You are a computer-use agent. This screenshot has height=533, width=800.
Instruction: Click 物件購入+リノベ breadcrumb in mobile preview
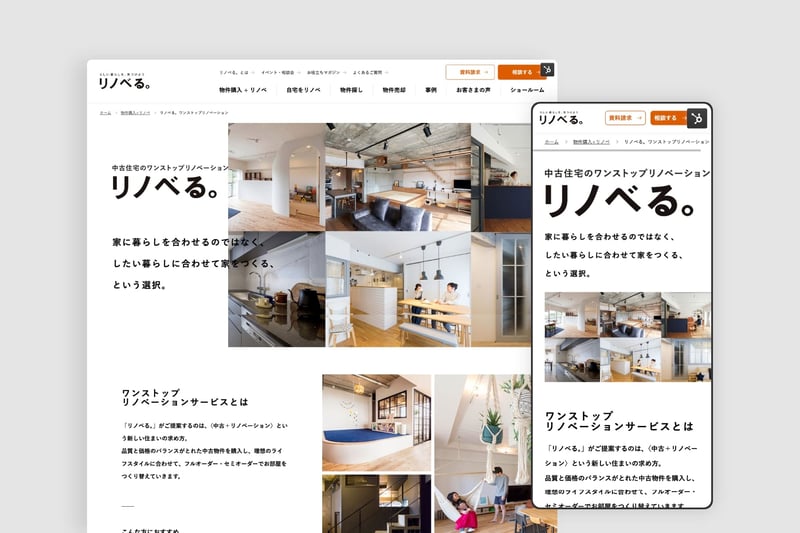591,142
